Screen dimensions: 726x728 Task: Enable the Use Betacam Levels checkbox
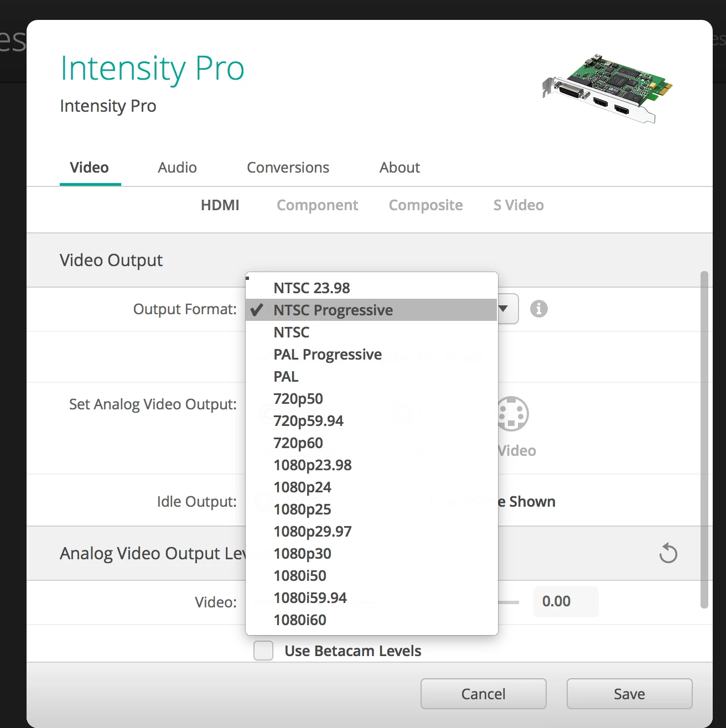coord(263,651)
